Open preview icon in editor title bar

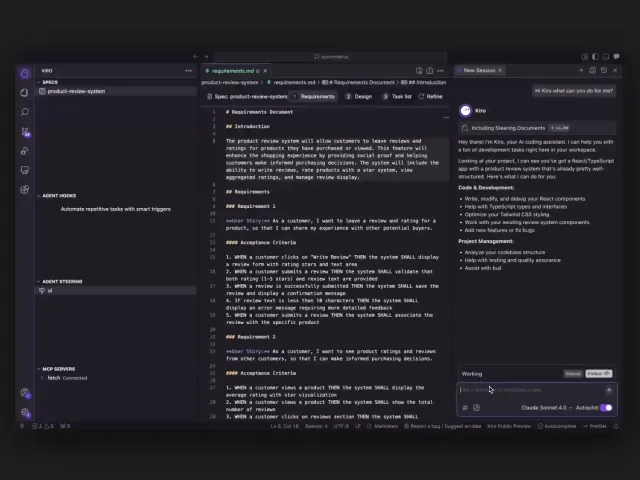(x=419, y=71)
